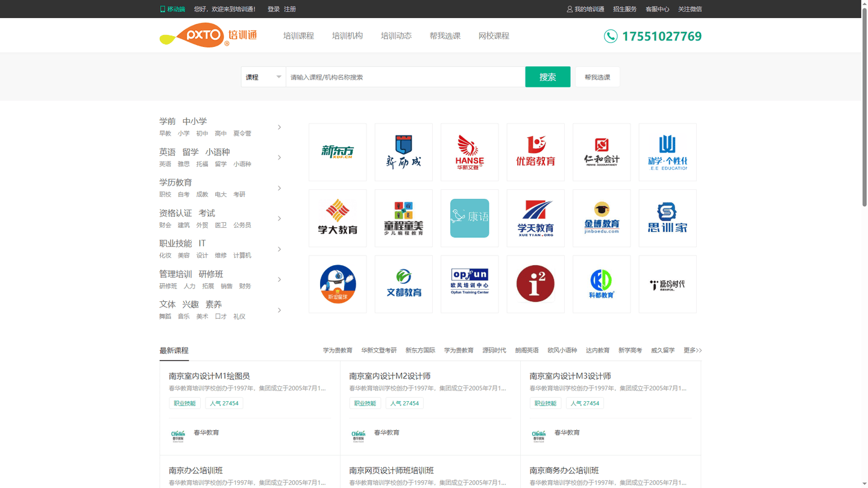Click the green 搜索 button
Viewport: 868px width, 488px height.
(547, 77)
